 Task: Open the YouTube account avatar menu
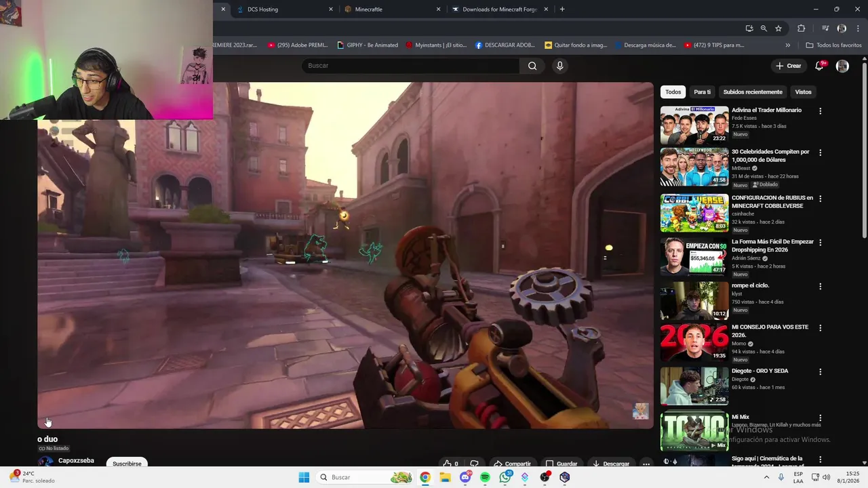pos(842,66)
